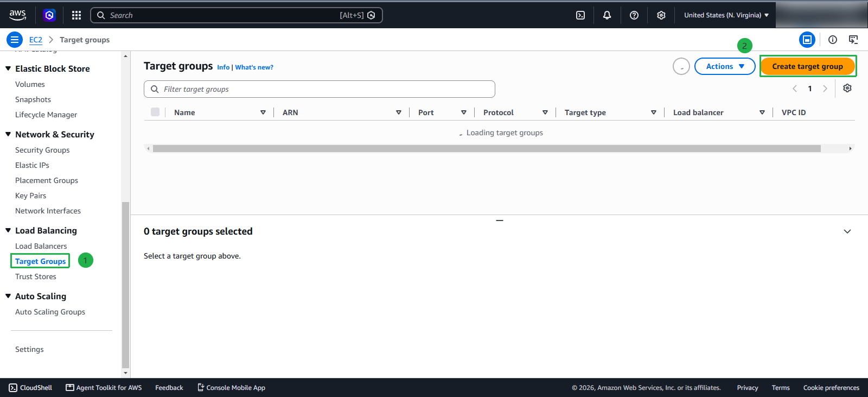Open the What's new? link
The image size is (868, 397).
click(x=254, y=67)
